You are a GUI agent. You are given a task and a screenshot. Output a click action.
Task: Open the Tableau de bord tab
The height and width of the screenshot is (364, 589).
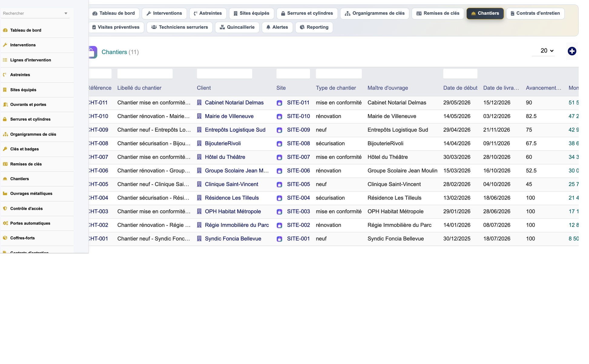114,13
